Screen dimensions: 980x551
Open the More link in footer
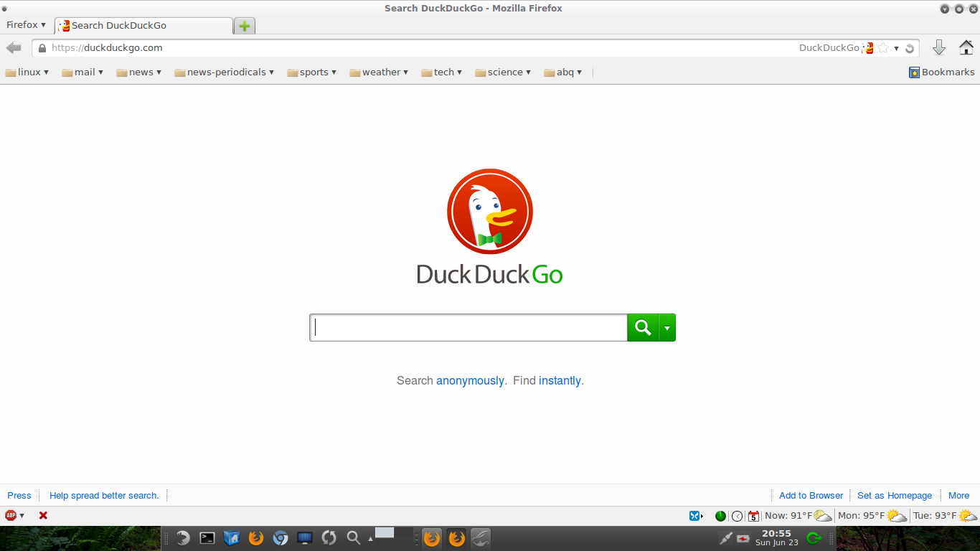pyautogui.click(x=958, y=496)
